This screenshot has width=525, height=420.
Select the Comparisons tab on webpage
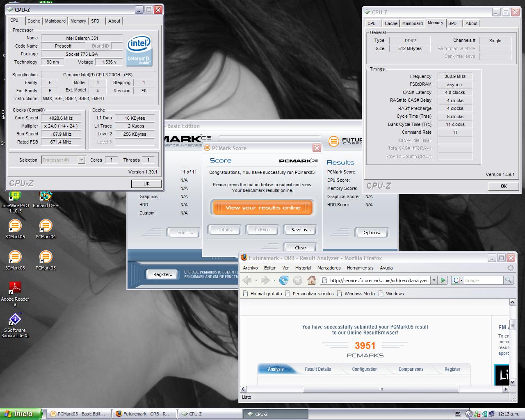[411, 369]
